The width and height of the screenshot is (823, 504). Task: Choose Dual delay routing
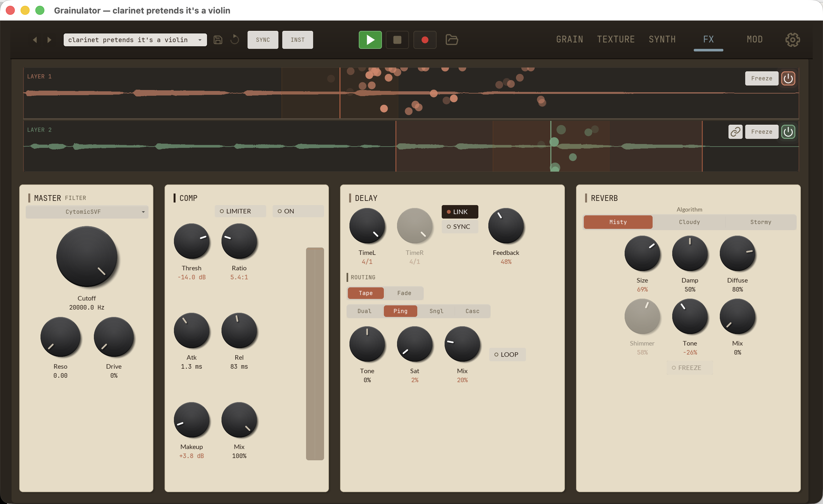pos(365,311)
